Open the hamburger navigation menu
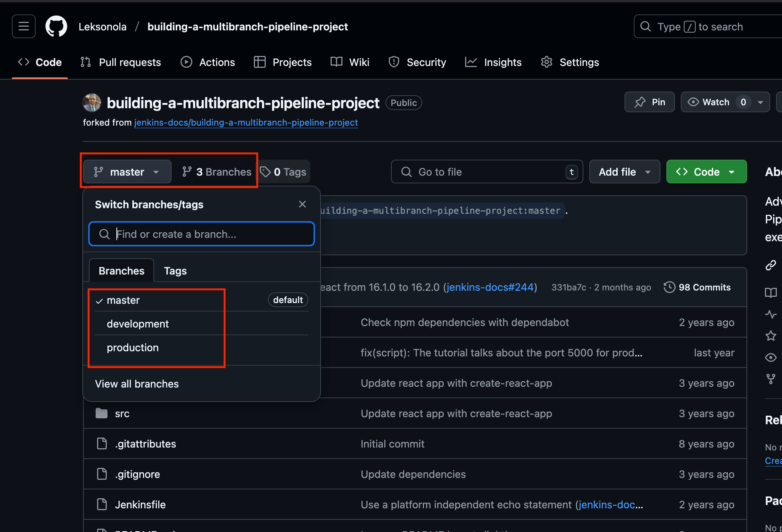782x532 pixels. (x=24, y=26)
